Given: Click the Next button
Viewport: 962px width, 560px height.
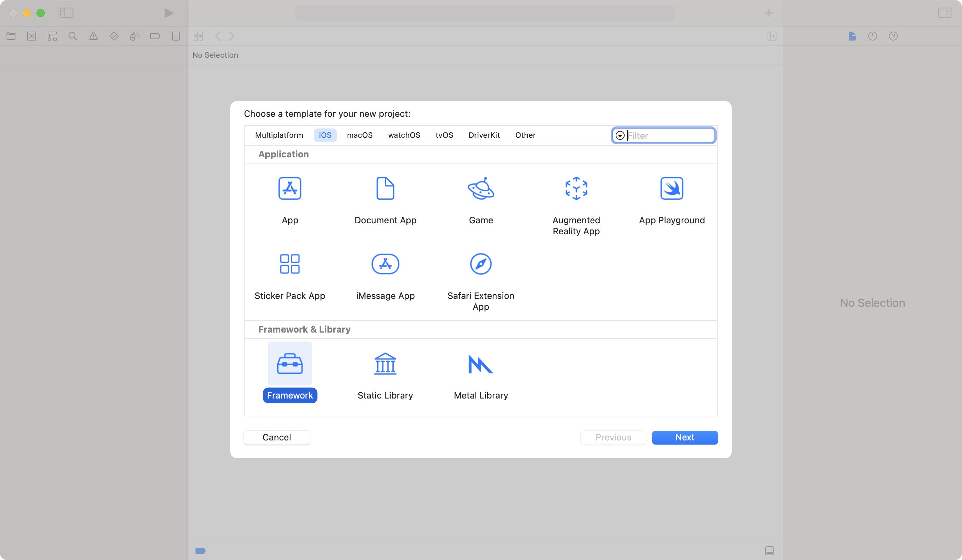Looking at the screenshot, I should (685, 437).
